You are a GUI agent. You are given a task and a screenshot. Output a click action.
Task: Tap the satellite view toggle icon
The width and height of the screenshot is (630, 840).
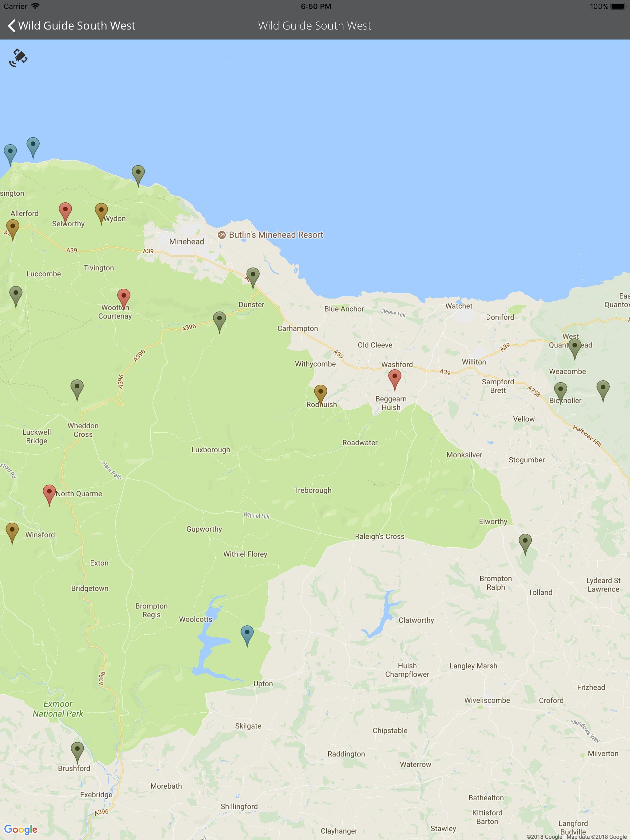point(18,58)
